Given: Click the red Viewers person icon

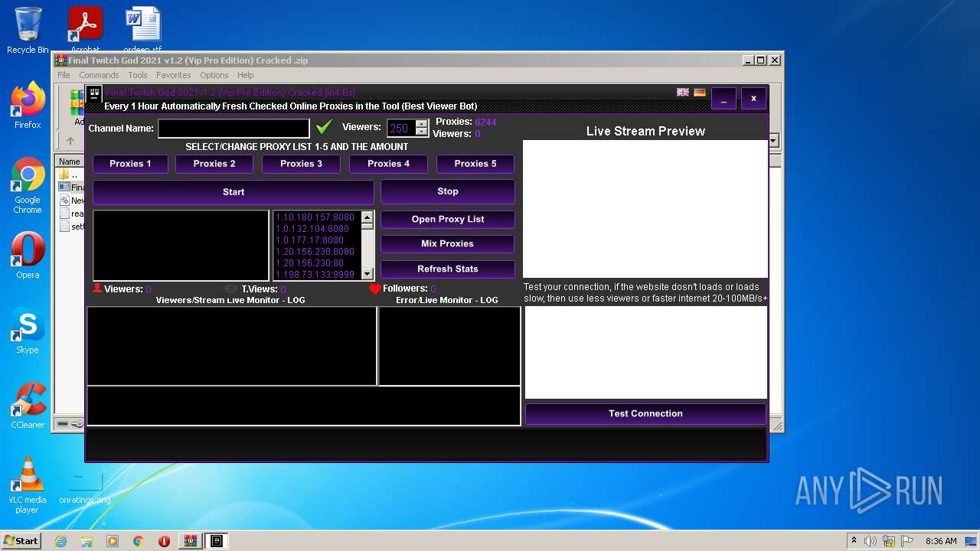Looking at the screenshot, I should point(97,289).
